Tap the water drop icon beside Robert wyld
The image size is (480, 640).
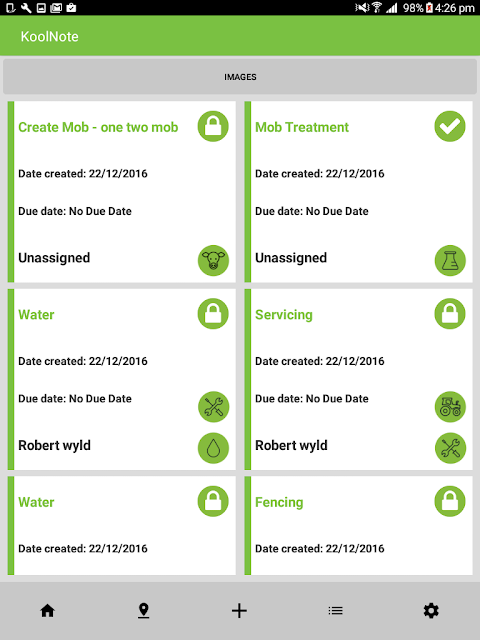(x=213, y=448)
